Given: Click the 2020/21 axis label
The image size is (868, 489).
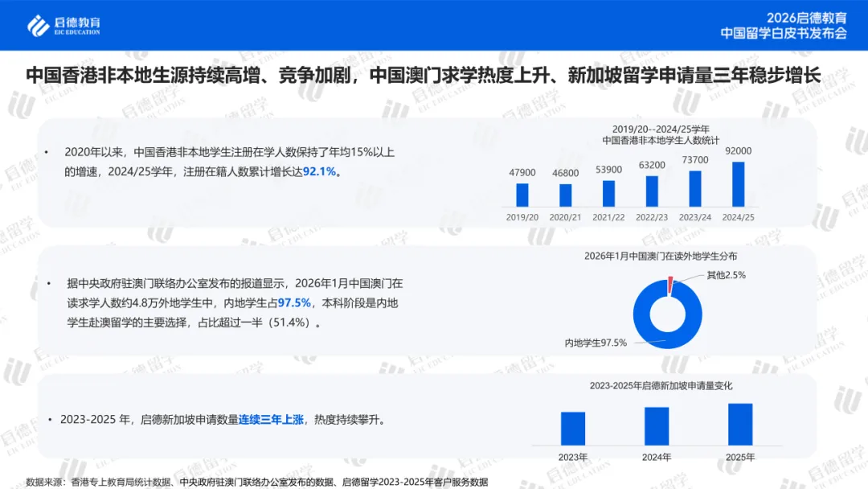Looking at the screenshot, I should pos(565,218).
